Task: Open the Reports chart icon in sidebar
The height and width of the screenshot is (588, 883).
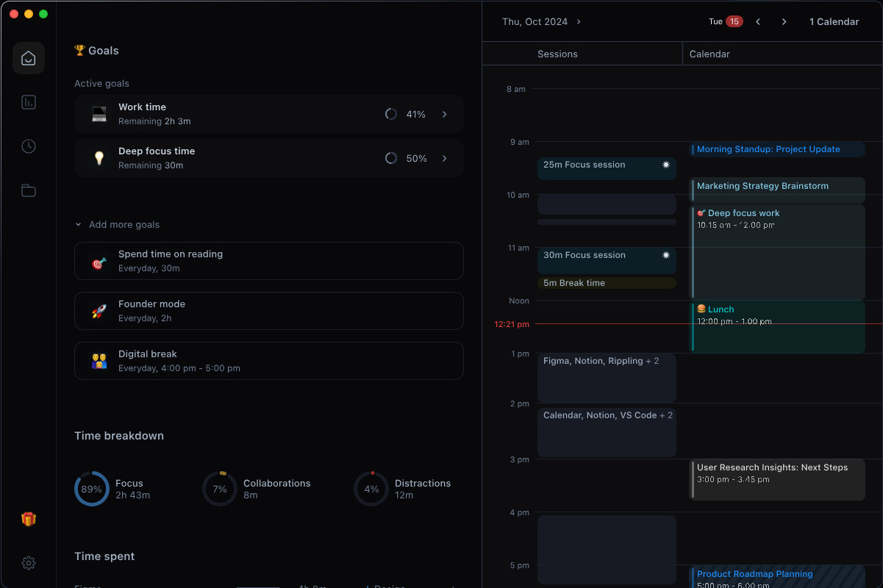Action: 29,102
